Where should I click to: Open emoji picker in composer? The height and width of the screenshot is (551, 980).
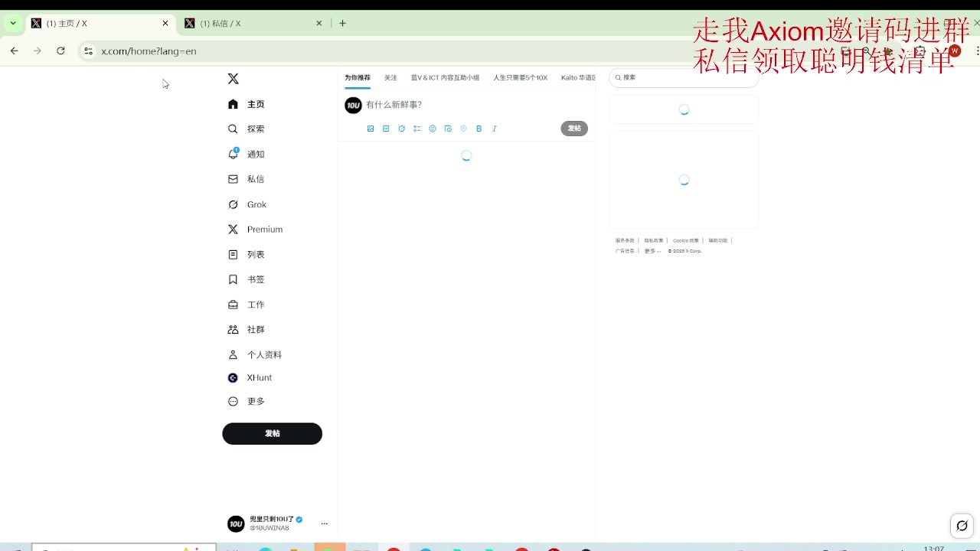433,129
